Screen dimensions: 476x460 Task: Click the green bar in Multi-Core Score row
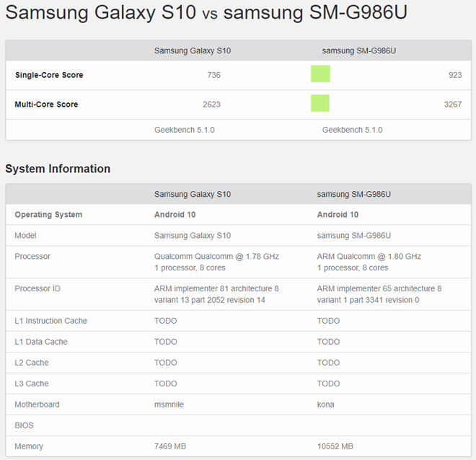(x=320, y=104)
